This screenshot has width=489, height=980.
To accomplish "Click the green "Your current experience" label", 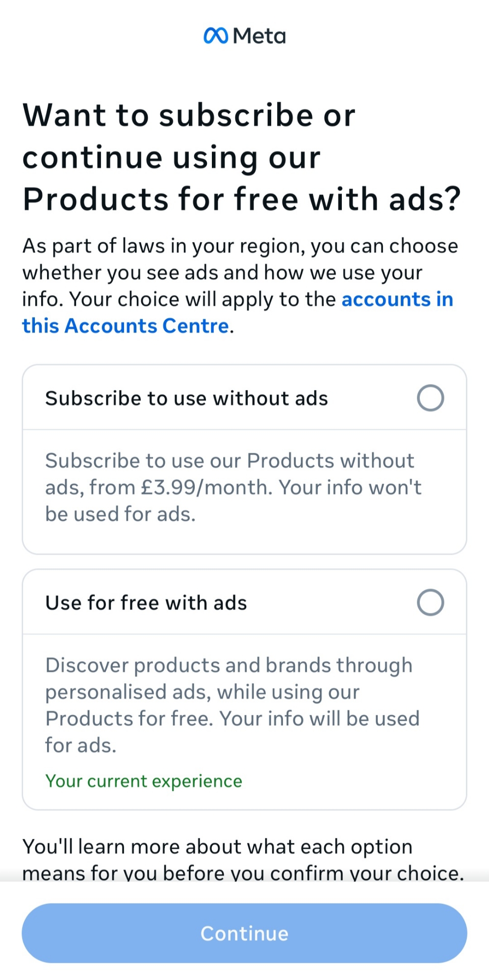I will [x=144, y=781].
